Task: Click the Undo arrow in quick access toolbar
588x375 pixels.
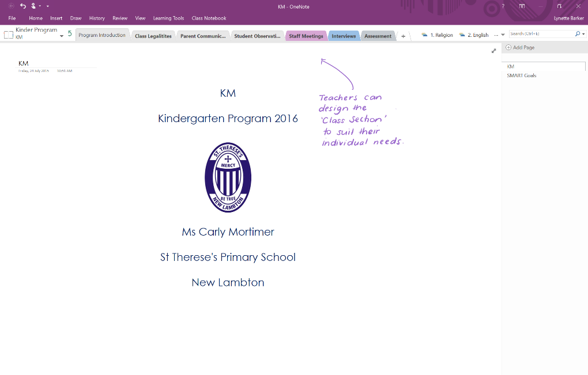Action: (23, 5)
